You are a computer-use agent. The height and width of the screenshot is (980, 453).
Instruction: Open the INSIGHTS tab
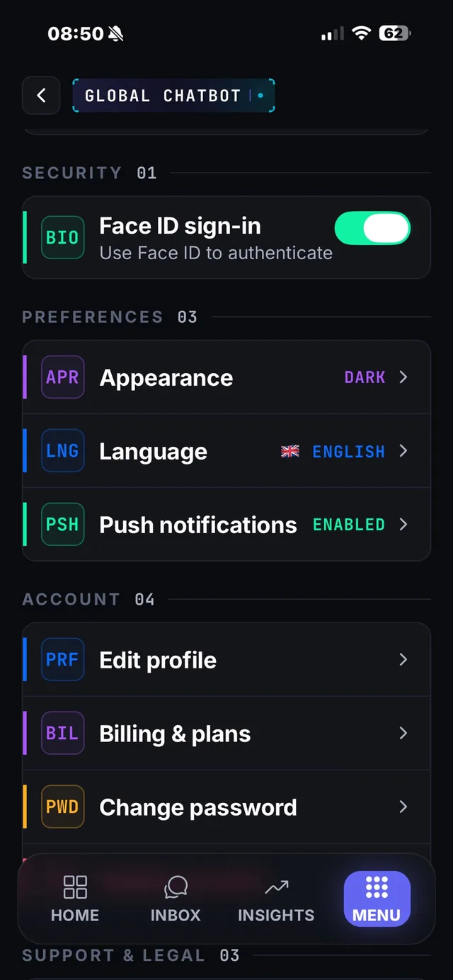pos(276,899)
